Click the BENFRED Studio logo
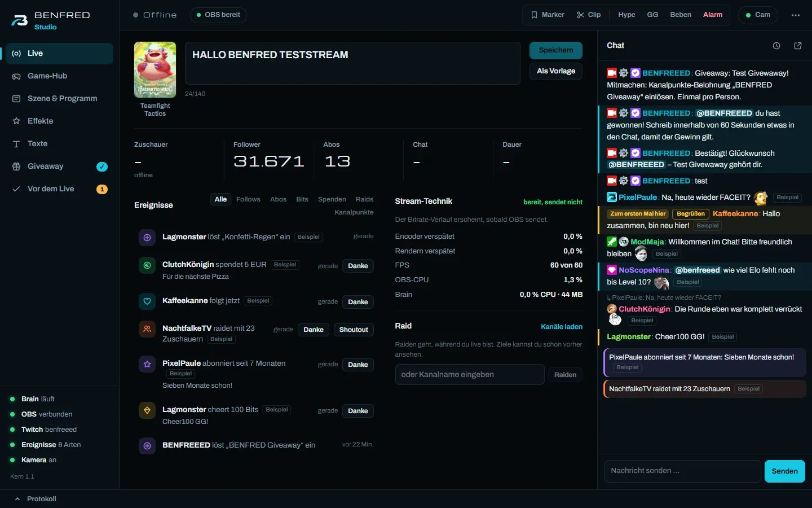This screenshot has width=812, height=508. (51, 20)
